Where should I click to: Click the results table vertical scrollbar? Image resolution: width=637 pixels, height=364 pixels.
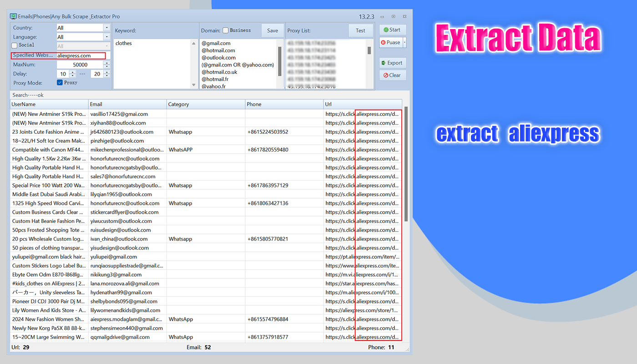[x=406, y=164]
